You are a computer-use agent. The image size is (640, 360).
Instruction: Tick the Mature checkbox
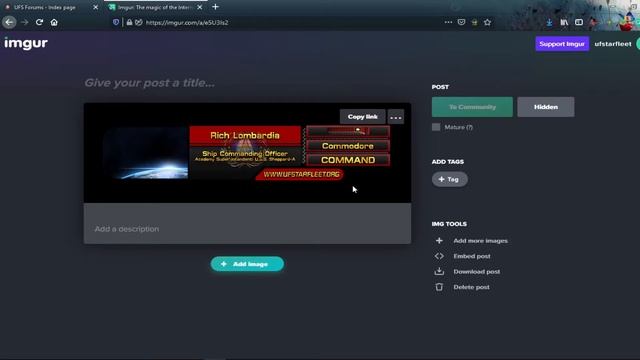click(x=436, y=127)
